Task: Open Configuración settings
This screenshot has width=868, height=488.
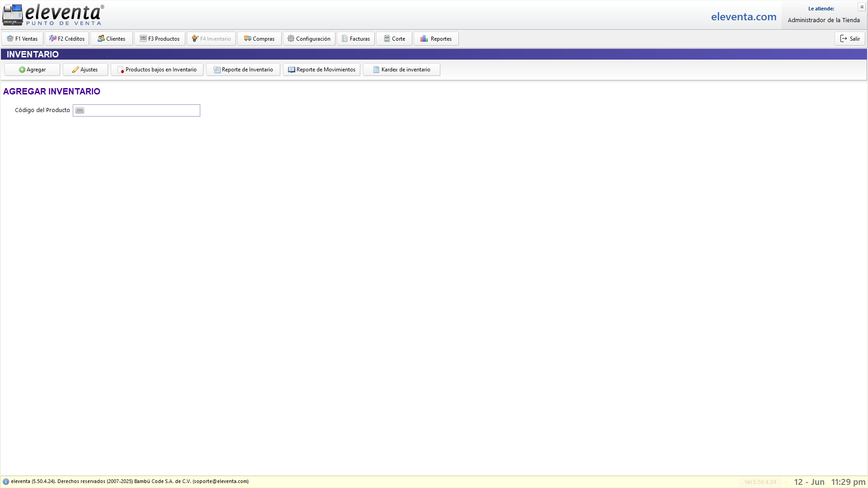Action: [309, 39]
